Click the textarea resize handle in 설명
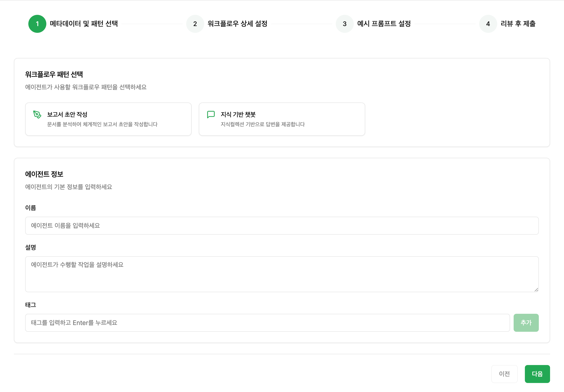564x392 pixels. pos(536,290)
